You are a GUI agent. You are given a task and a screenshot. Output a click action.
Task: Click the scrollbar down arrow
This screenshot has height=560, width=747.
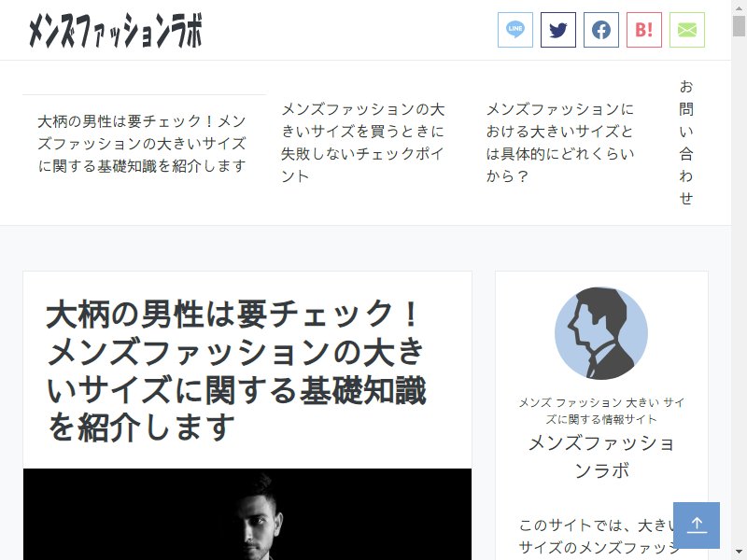[739, 553]
